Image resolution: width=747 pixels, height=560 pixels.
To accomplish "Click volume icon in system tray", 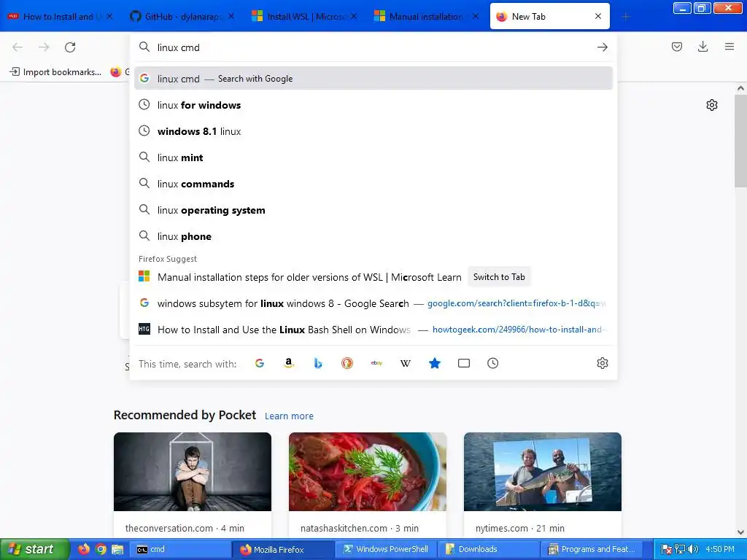I will [x=693, y=549].
